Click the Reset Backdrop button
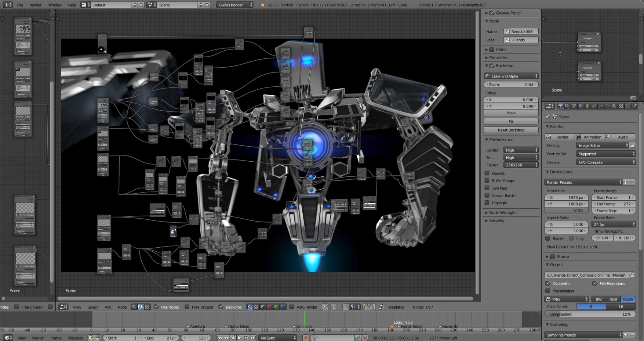 pyautogui.click(x=511, y=130)
